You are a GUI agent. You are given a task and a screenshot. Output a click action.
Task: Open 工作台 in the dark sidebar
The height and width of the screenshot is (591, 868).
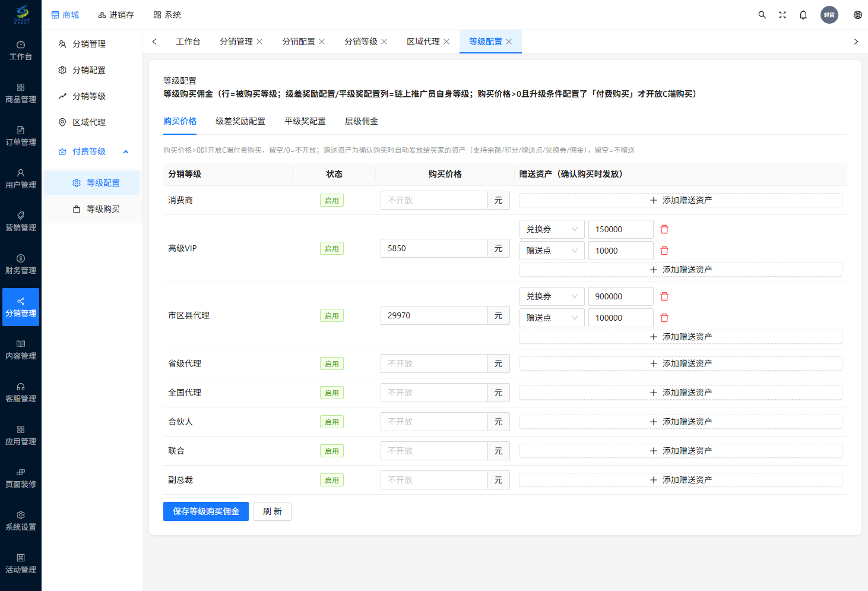[21, 50]
